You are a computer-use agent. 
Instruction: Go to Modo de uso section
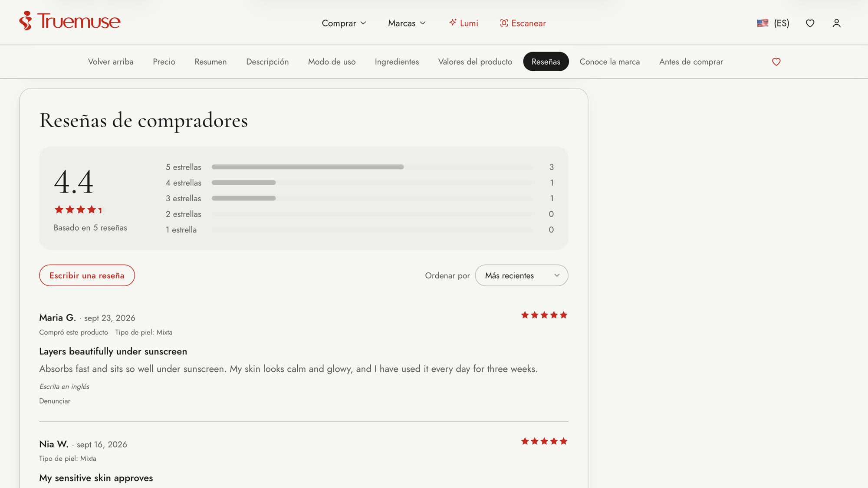[x=332, y=62]
